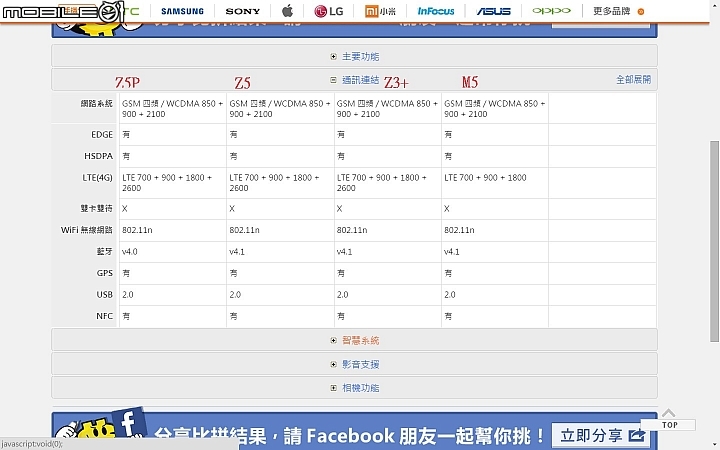Select the HSDPA row label
The image size is (720, 450).
coord(98,156)
